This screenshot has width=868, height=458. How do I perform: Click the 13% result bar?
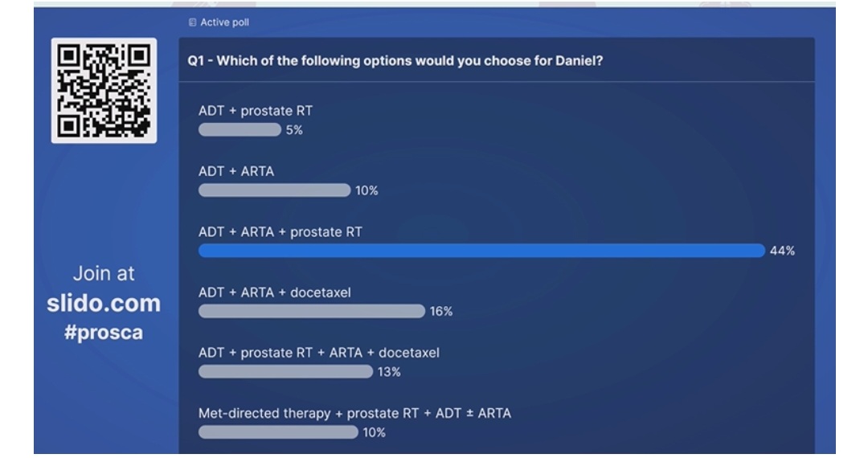(285, 372)
